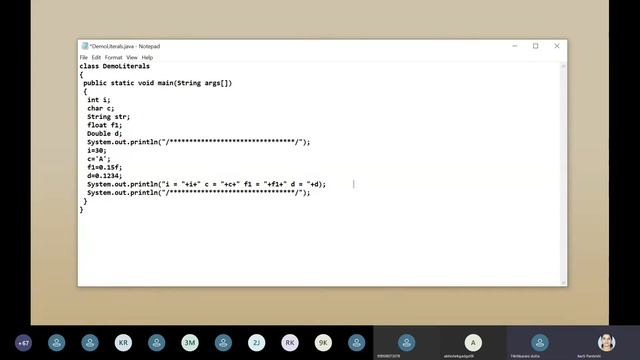Screen dimensions: 640x360
Task: Click the 'Double d;' declaration line
Action: 104,133
